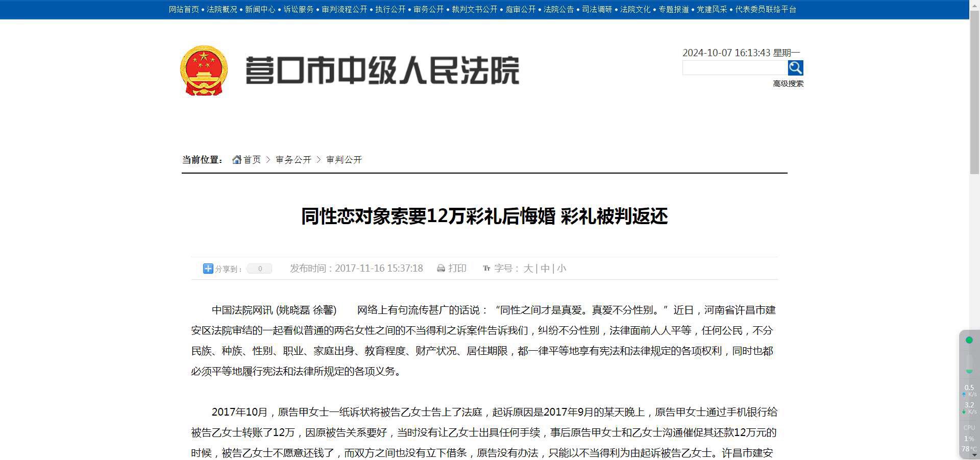Click the home icon in breadcrumb
Screen dimensions: 980x460
pos(237,160)
